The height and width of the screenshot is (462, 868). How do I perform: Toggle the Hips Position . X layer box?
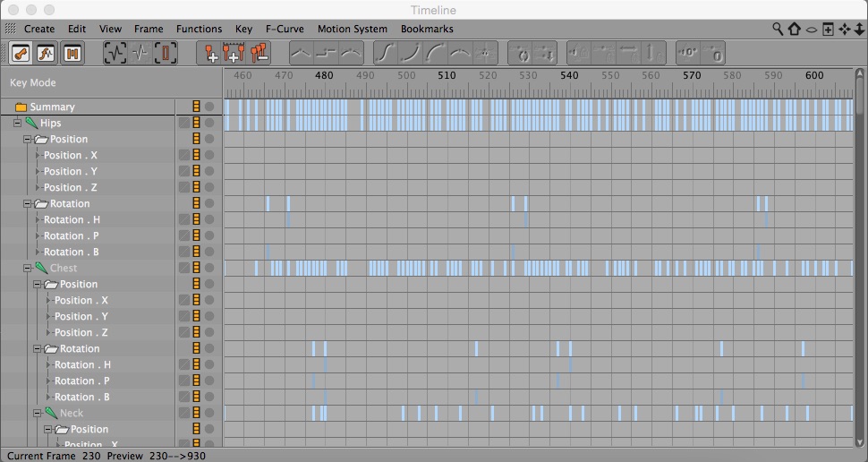coord(183,155)
